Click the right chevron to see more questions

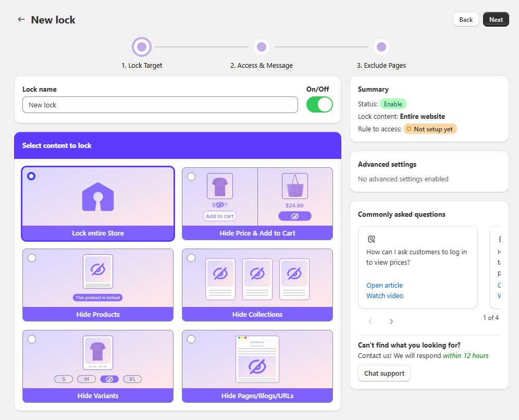point(391,322)
